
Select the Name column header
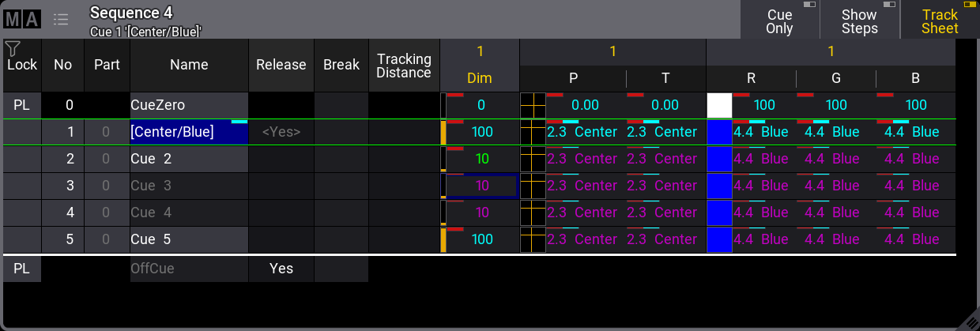189,65
